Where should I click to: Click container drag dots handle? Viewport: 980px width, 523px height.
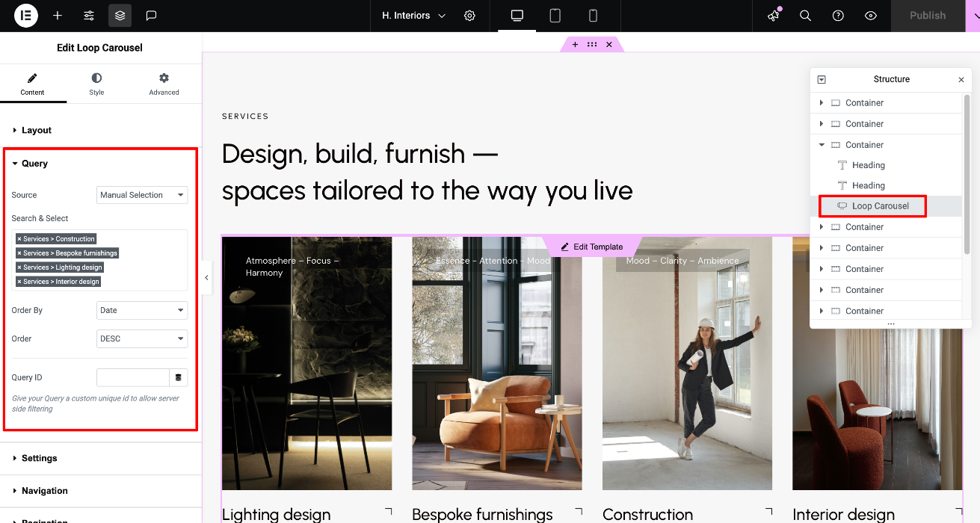pos(592,45)
